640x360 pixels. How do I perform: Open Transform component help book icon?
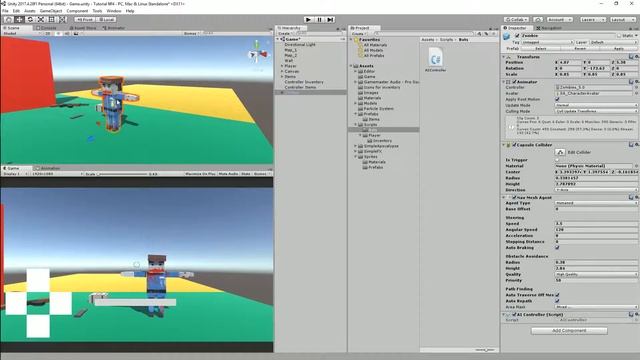coord(631,57)
